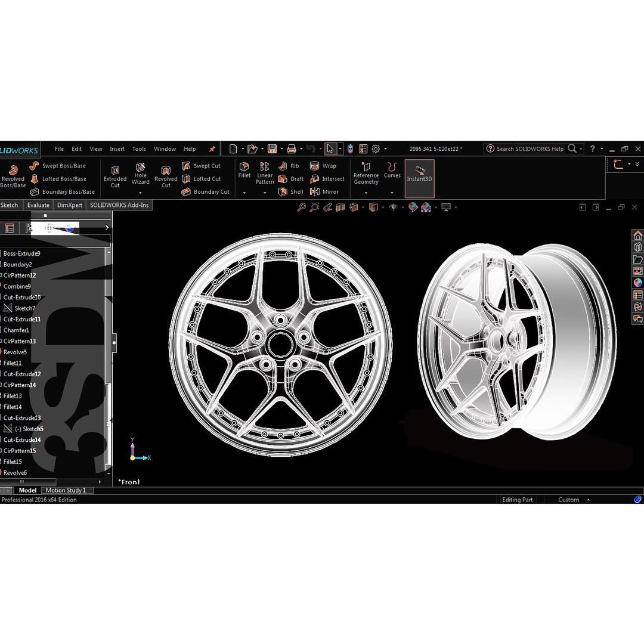
Task: Expand the Custom scale dropdown in status bar
Action: [x=588, y=500]
